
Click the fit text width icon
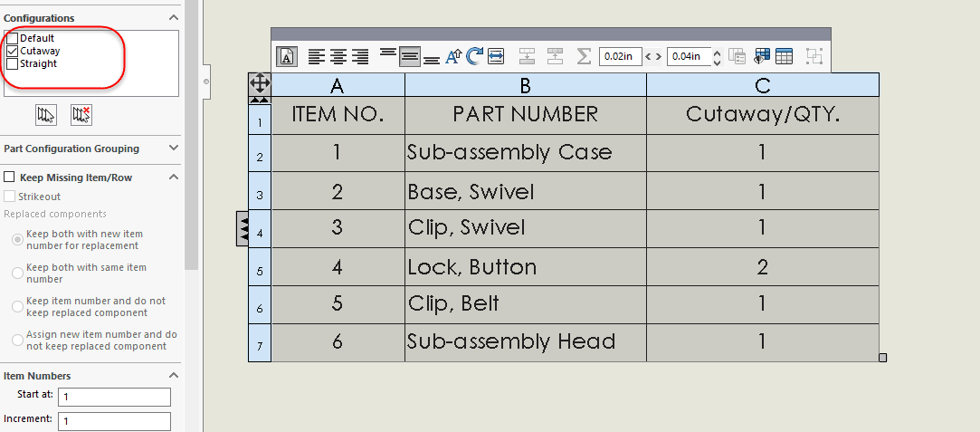(496, 56)
